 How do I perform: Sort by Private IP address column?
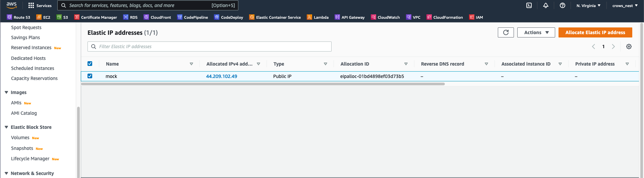pyautogui.click(x=627, y=64)
